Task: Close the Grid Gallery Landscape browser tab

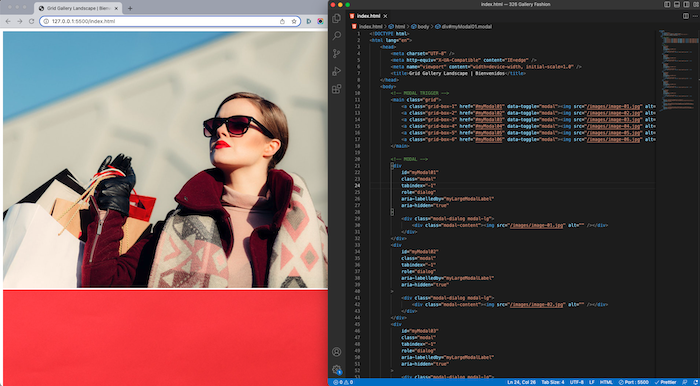Action: coord(117,8)
